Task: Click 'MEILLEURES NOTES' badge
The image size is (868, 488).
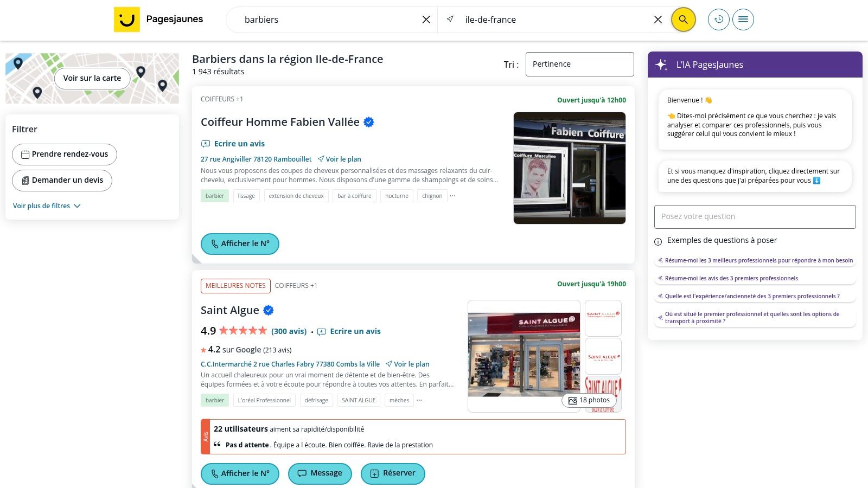Action: tap(235, 286)
